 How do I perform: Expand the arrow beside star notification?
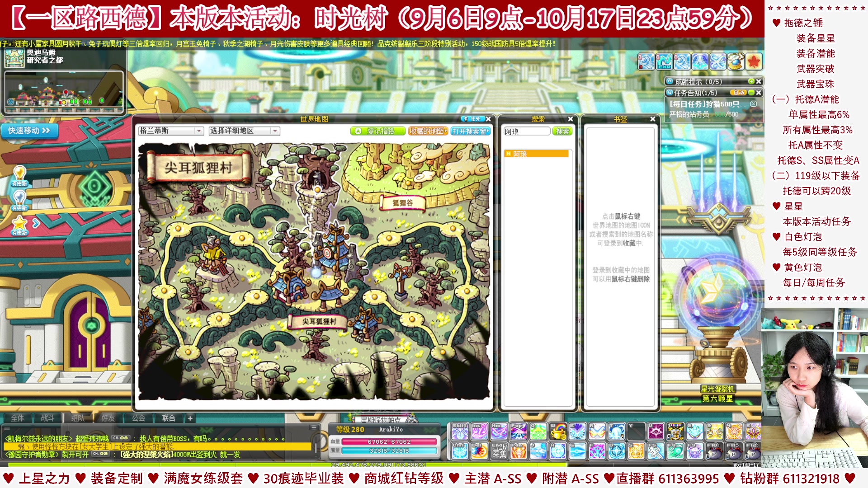click(36, 223)
